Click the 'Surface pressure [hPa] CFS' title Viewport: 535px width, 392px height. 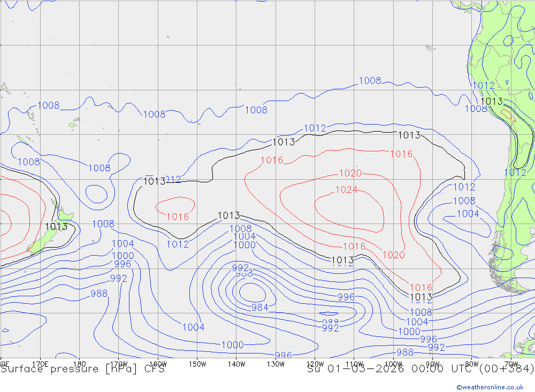click(x=82, y=369)
